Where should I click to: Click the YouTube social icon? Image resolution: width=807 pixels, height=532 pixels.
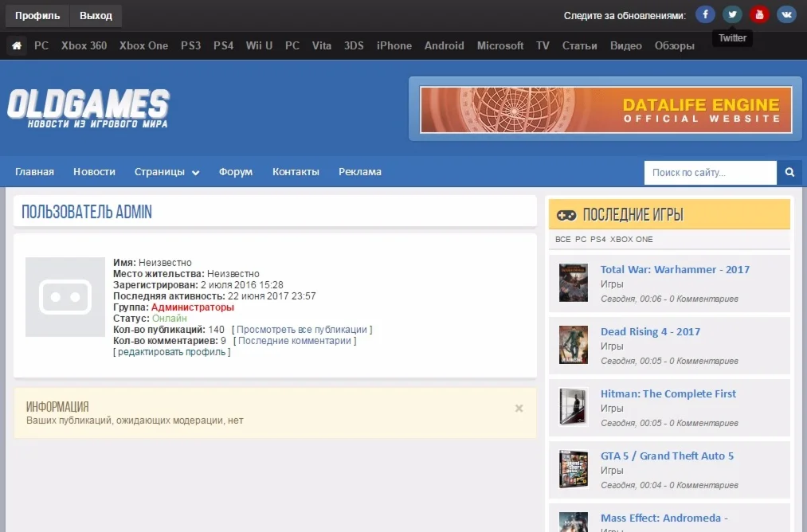click(759, 14)
